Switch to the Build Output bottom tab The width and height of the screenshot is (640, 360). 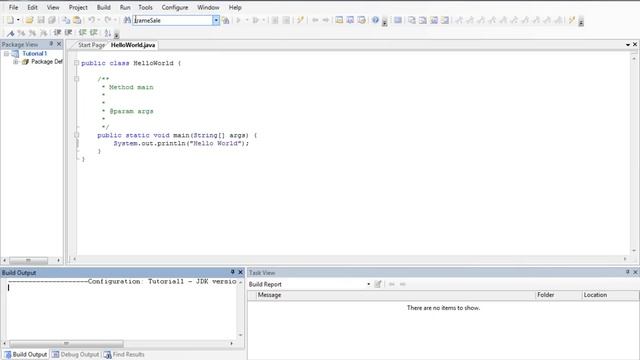point(25,354)
